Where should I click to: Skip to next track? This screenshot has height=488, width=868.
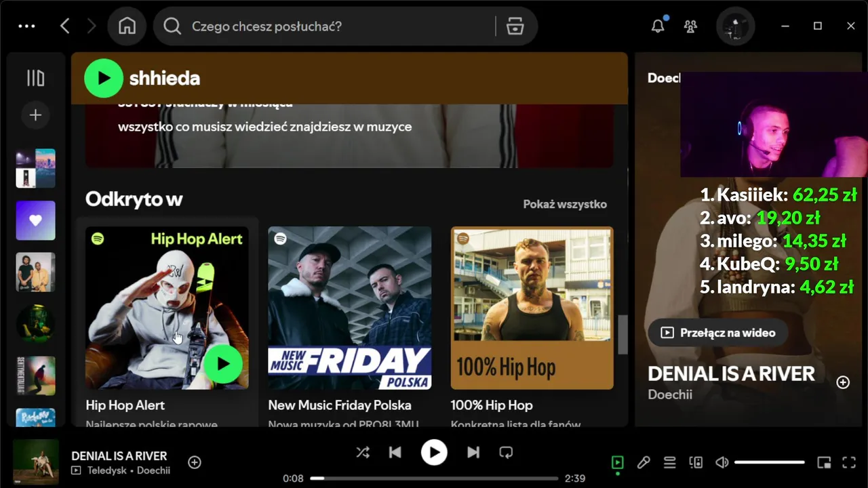pos(473,452)
